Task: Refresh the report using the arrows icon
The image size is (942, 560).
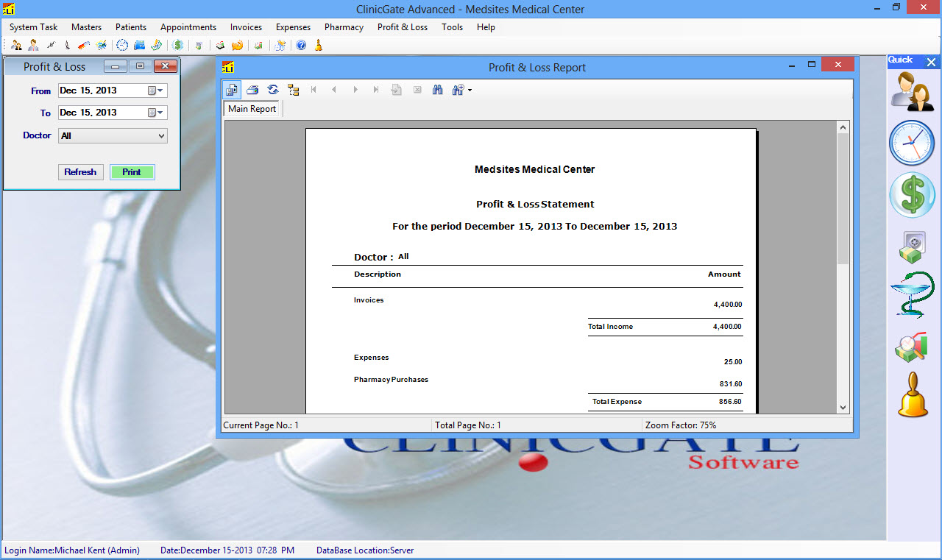Action: [x=273, y=90]
